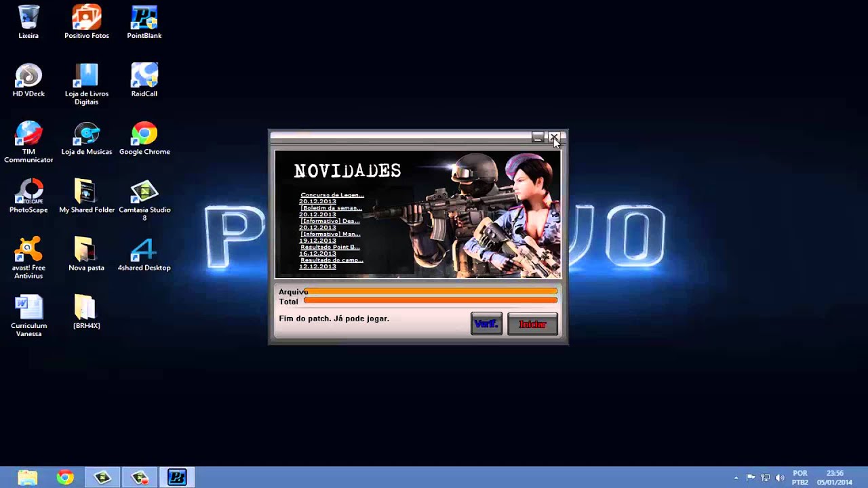Click the 19.12.2013 date entry
This screenshot has height=488, width=868.
[x=317, y=241]
